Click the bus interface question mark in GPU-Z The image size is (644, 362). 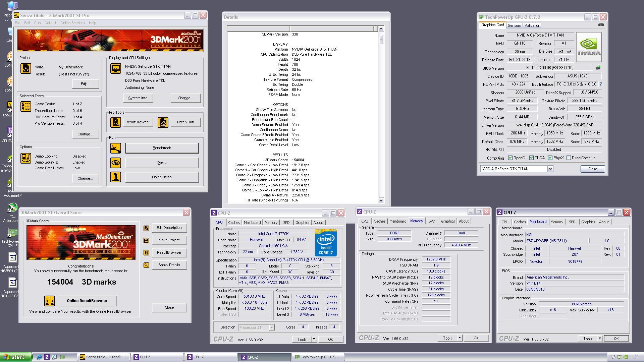(x=600, y=84)
